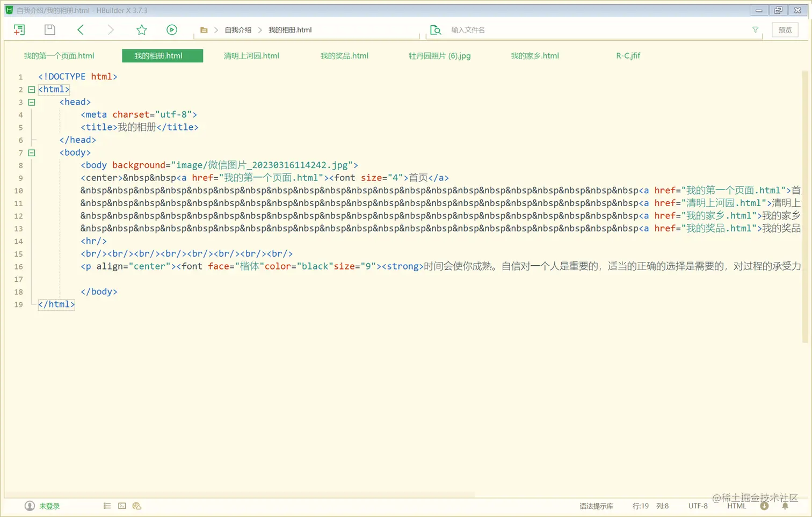
Task: Switch to the 我的家乡.html tab
Action: [535, 56]
